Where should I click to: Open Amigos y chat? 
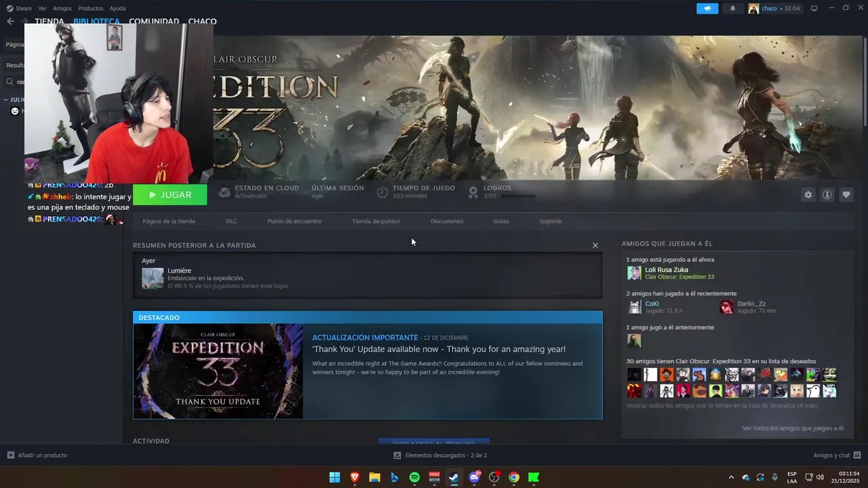[x=837, y=455]
